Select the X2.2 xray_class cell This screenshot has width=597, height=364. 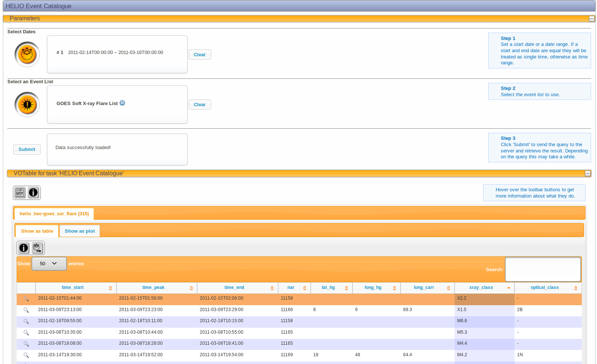point(485,299)
